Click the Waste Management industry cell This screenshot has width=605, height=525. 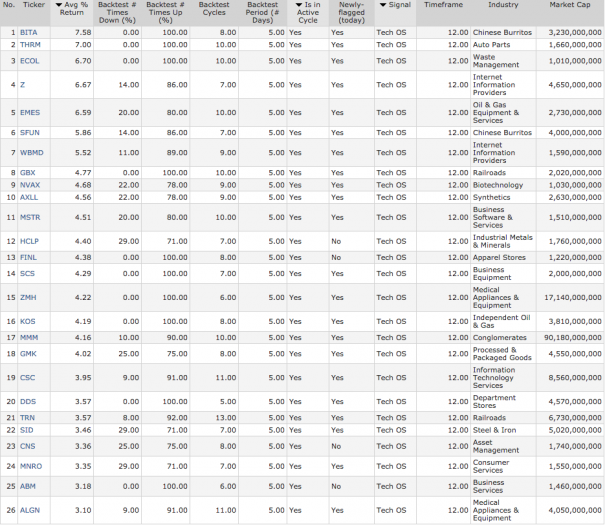(x=496, y=61)
